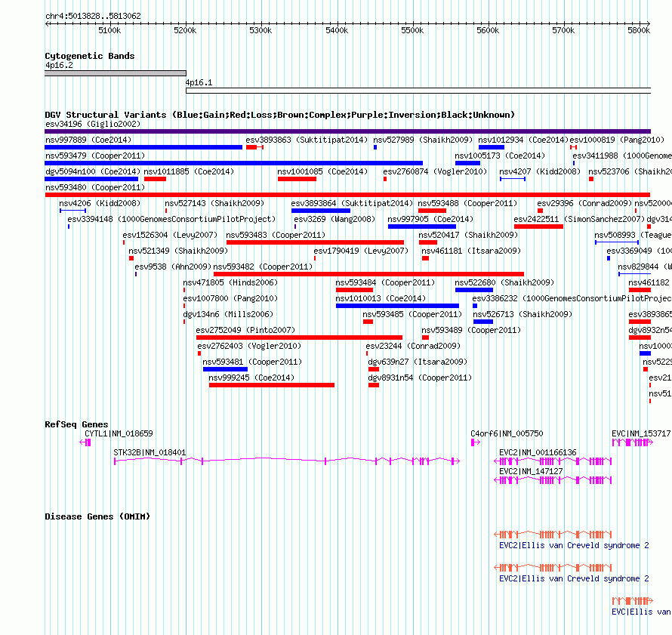Click nsv520417 (Shaikh2009) label
This screenshot has height=635, width=672.
tap(468, 235)
